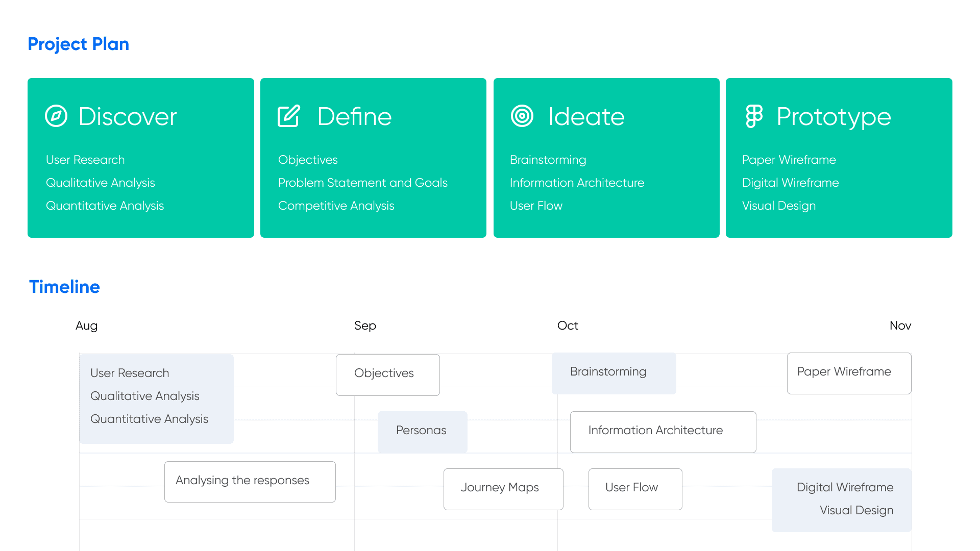The width and height of the screenshot is (980, 551).
Task: Click the Personas timeline block
Action: click(422, 432)
